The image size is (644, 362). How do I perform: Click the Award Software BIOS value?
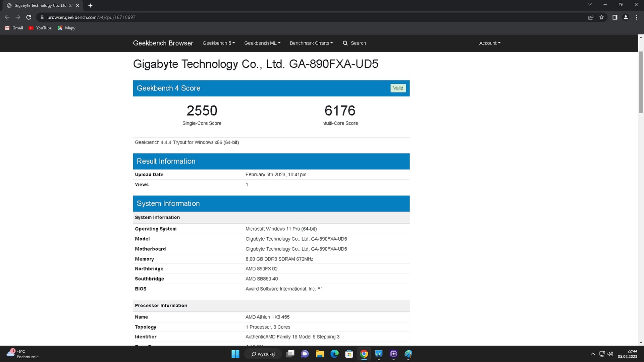point(284,289)
